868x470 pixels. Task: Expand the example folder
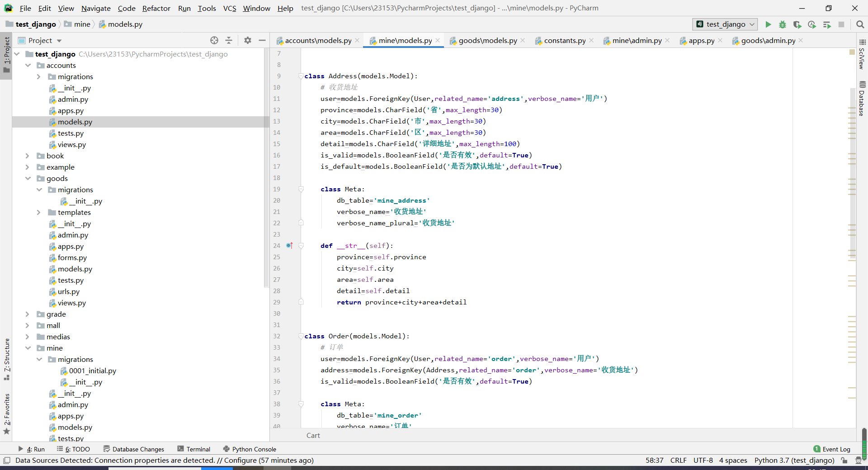[28, 167]
